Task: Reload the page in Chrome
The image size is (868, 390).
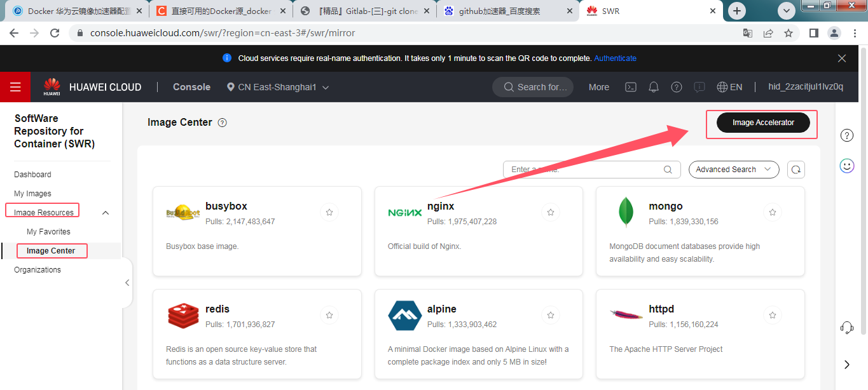Action: [x=55, y=33]
